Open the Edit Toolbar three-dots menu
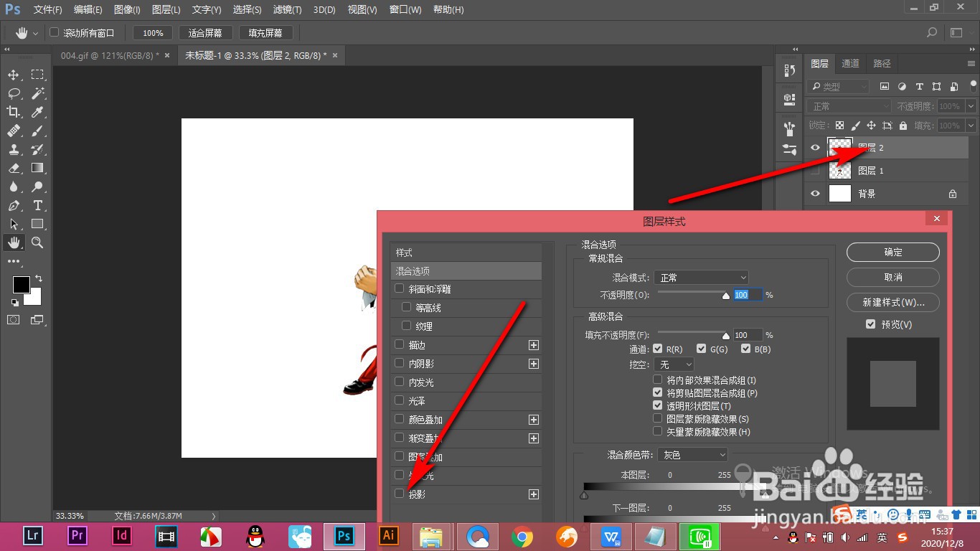The width and height of the screenshot is (980, 551). click(14, 261)
